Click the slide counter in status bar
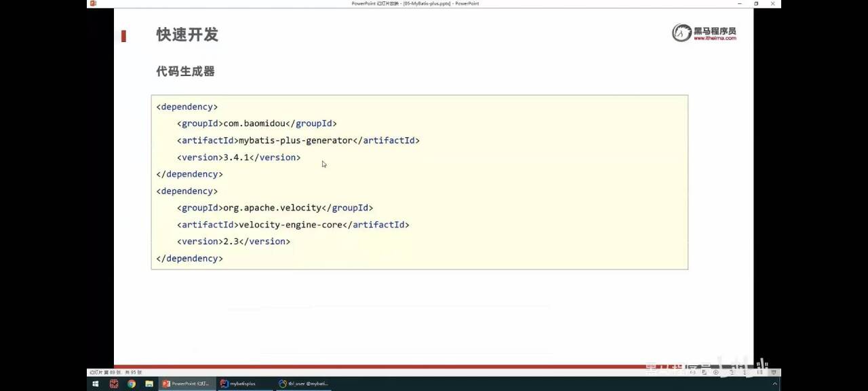This screenshot has width=868, height=391. tap(115, 372)
